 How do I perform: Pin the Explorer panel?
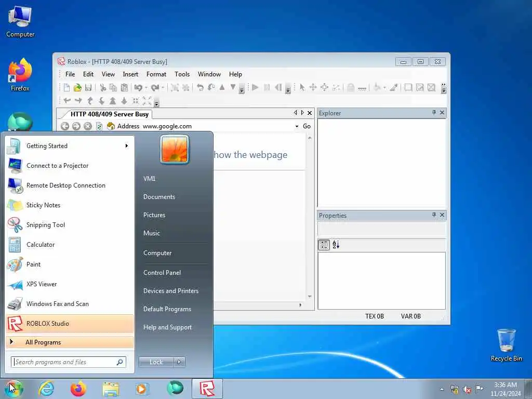[434, 112]
